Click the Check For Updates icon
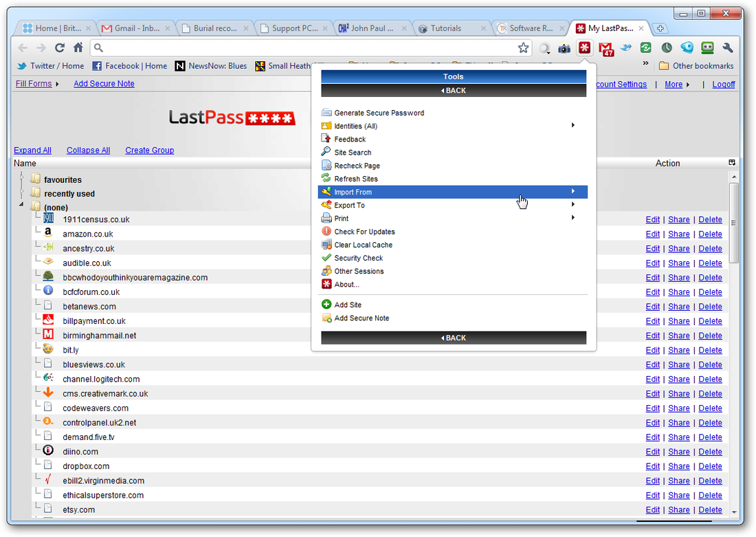 (326, 231)
